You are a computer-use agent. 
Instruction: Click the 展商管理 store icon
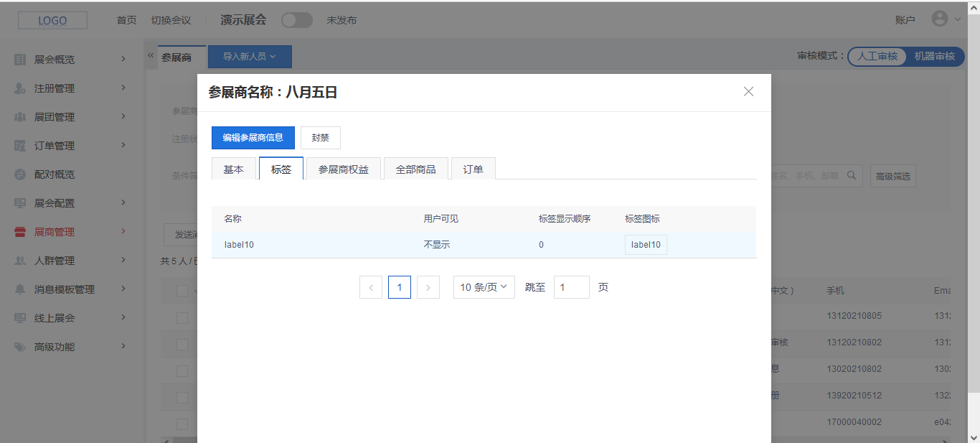pyautogui.click(x=20, y=232)
